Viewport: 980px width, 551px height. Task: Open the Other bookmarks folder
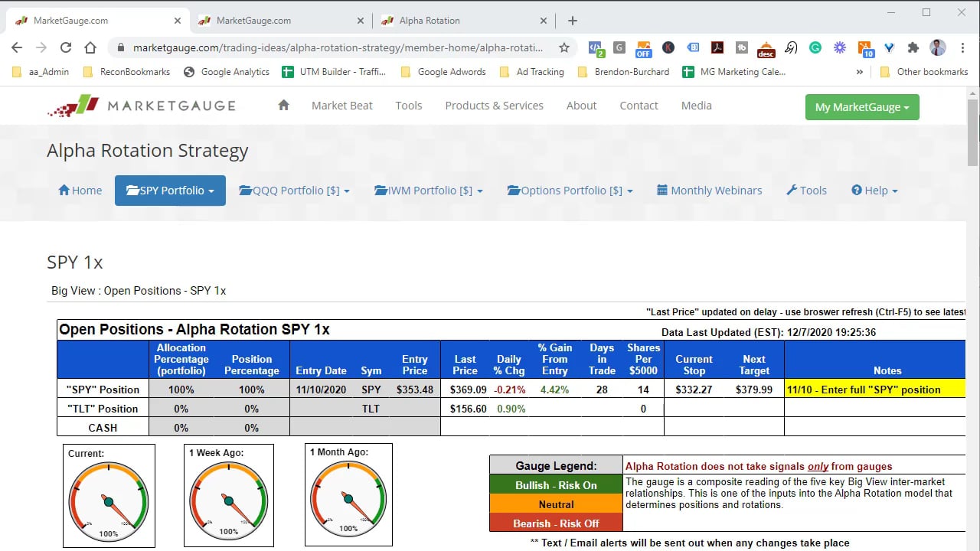pos(924,72)
